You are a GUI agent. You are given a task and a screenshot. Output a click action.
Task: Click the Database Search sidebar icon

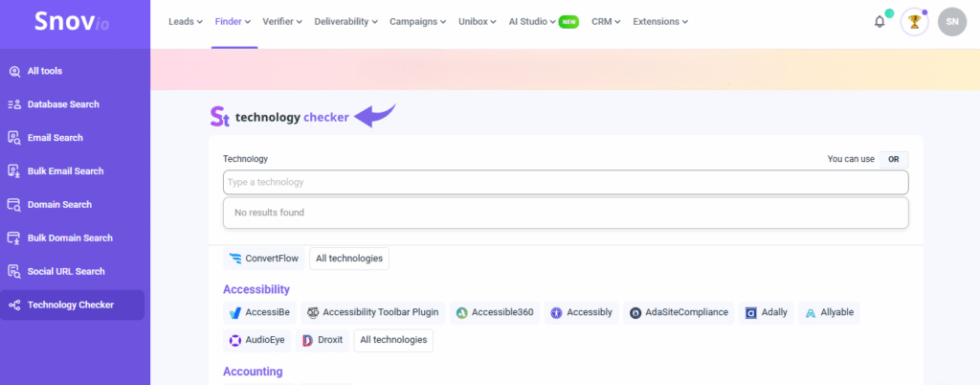pyautogui.click(x=14, y=104)
